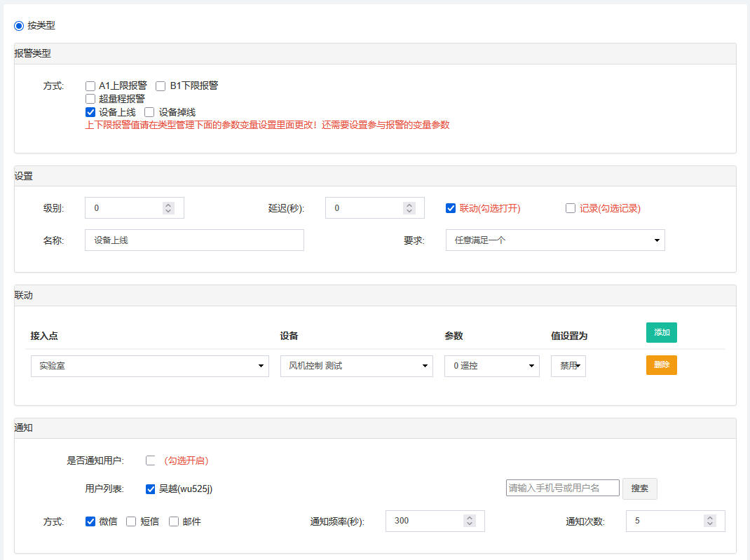
Task: Expand the 接入点 dropdown showing 实验室
Action: [x=149, y=366]
